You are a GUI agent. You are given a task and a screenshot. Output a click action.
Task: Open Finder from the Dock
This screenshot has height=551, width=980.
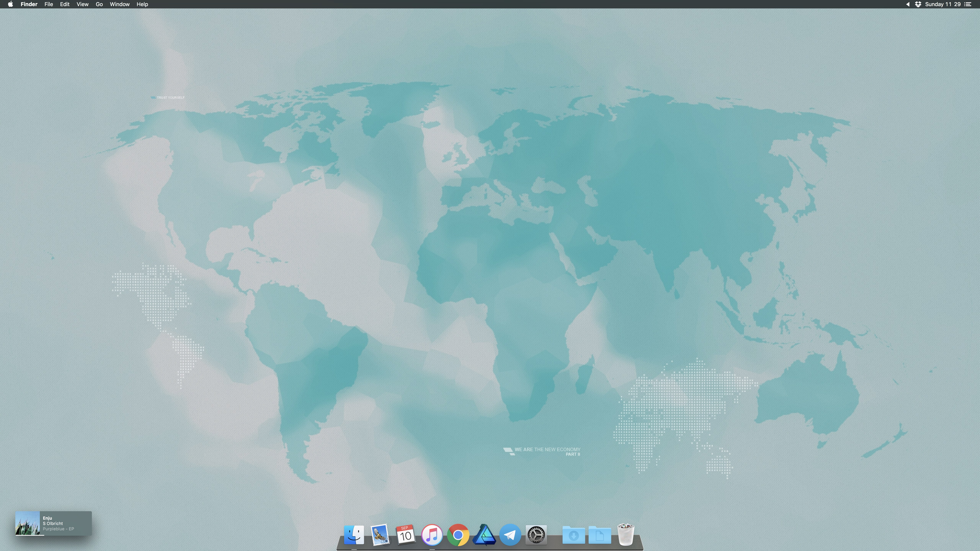point(354,535)
